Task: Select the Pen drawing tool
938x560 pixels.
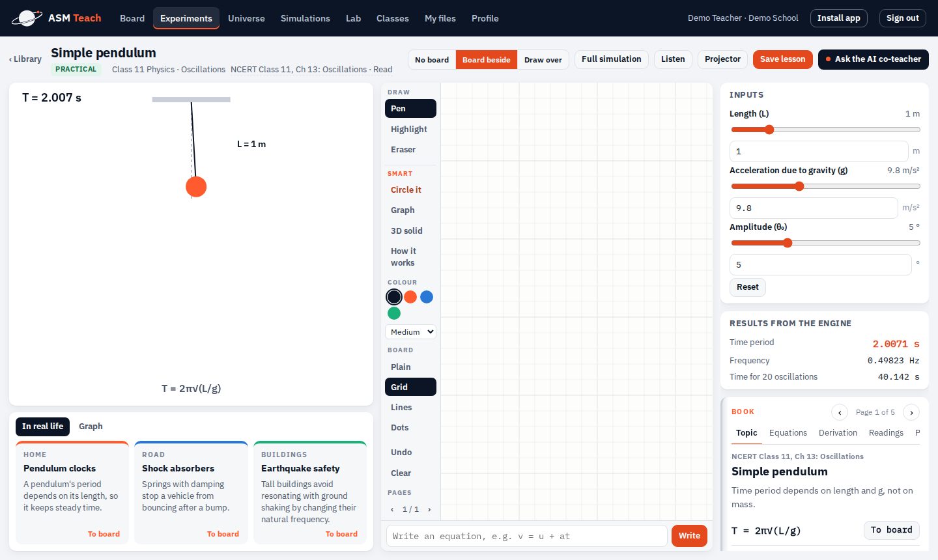Action: click(x=410, y=109)
